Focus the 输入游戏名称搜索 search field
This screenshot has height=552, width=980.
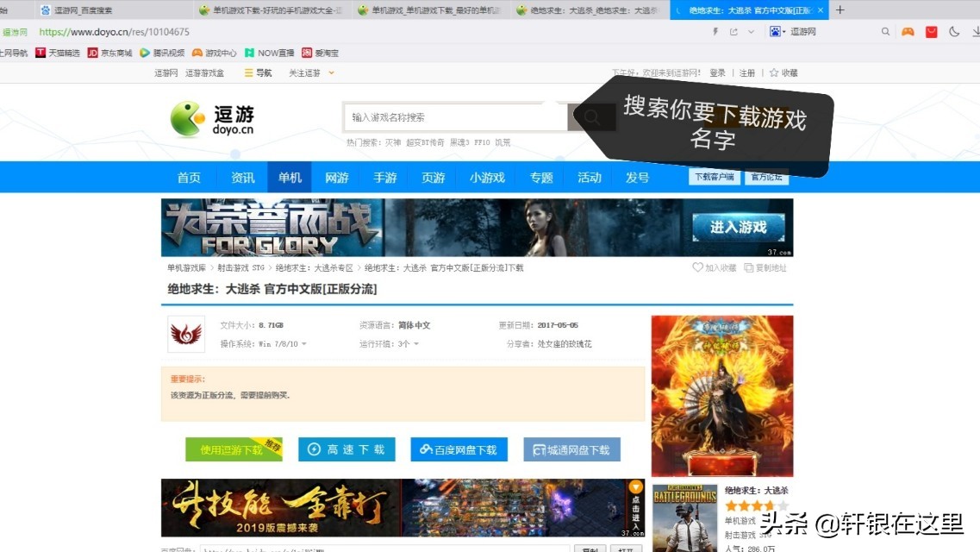click(x=455, y=117)
